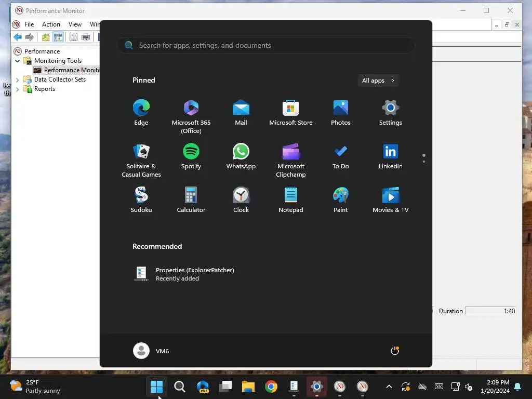The image size is (532, 399).
Task: Launch the Photos app
Action: pos(341,113)
